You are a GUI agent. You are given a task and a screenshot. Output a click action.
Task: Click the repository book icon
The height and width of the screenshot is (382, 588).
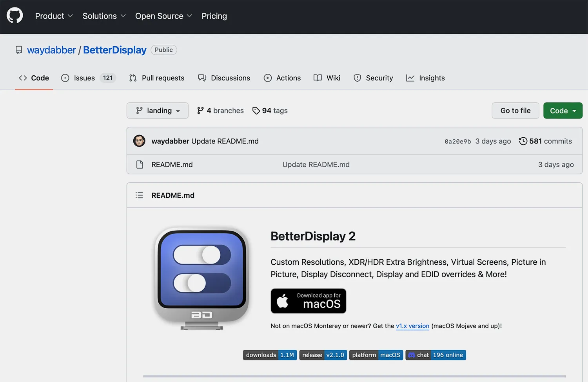click(19, 50)
